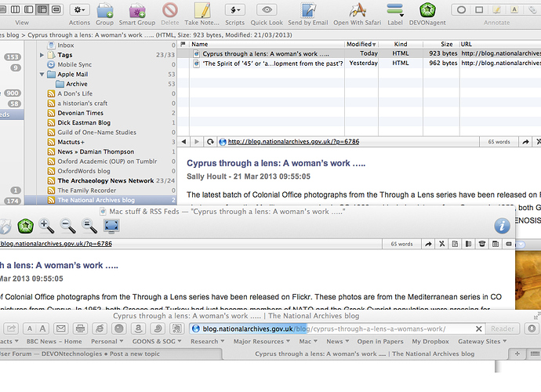541x392 pixels.
Task: Open the nationalarchives ?p=6786 link in main window
Action: [x=293, y=141]
